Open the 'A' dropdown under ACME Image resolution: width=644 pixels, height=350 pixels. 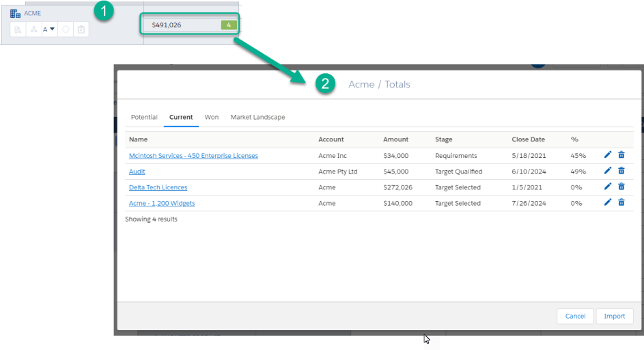point(48,30)
